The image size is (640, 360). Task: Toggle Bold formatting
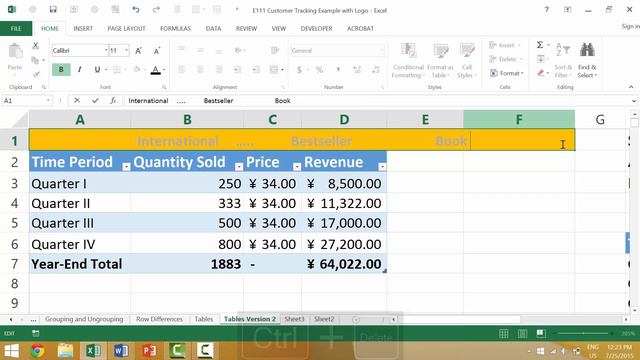tap(61, 70)
